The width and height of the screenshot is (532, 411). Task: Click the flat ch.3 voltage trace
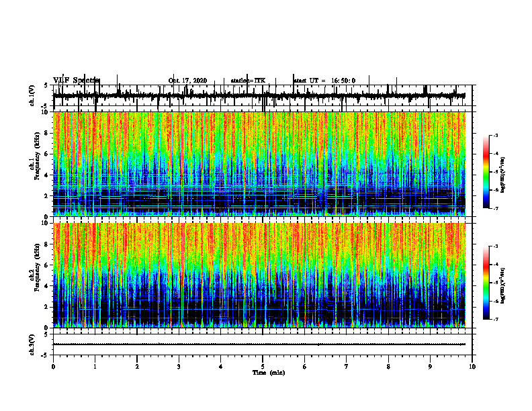pyautogui.click(x=259, y=345)
